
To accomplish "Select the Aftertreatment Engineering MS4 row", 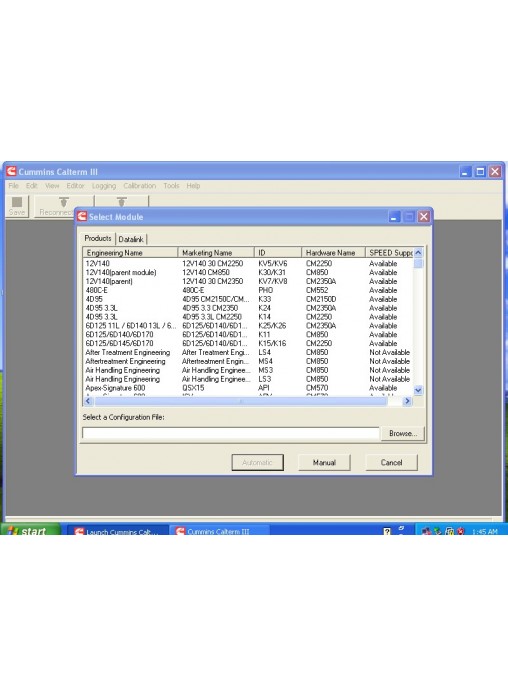I will click(x=248, y=361).
